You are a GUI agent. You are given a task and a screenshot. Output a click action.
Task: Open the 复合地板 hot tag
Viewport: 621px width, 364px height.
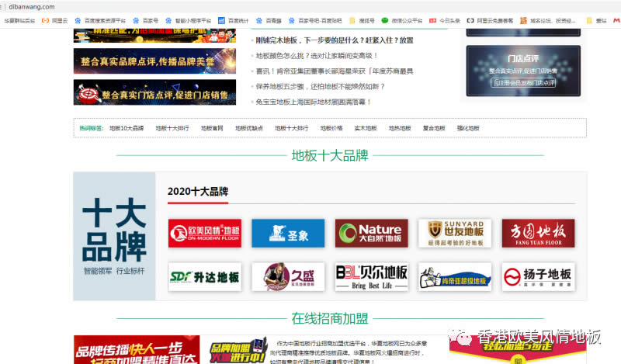[434, 128]
